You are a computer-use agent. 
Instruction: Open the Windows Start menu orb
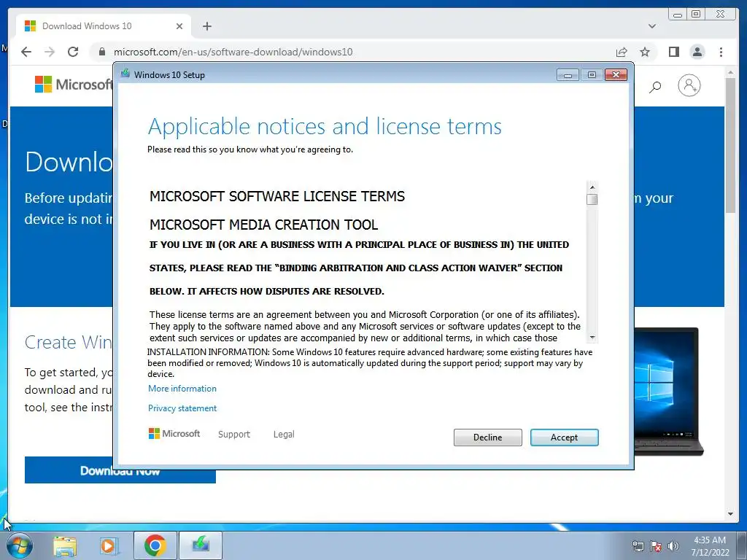pos(20,545)
